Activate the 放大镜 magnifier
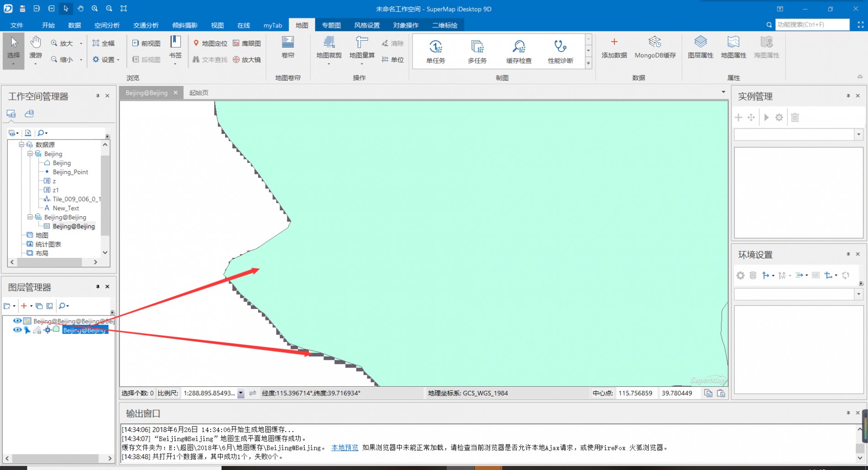Image resolution: width=868 pixels, height=470 pixels. click(247, 59)
